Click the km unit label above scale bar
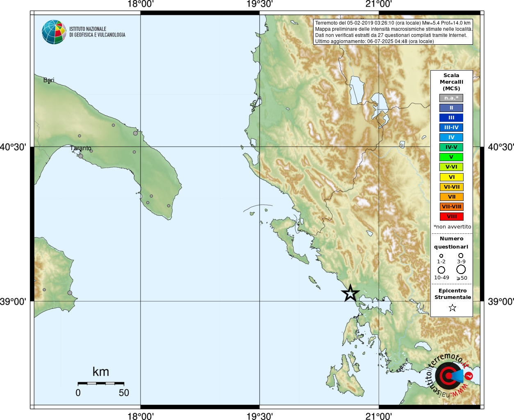Image resolution: width=514 pixels, height=420 pixels. click(101, 372)
